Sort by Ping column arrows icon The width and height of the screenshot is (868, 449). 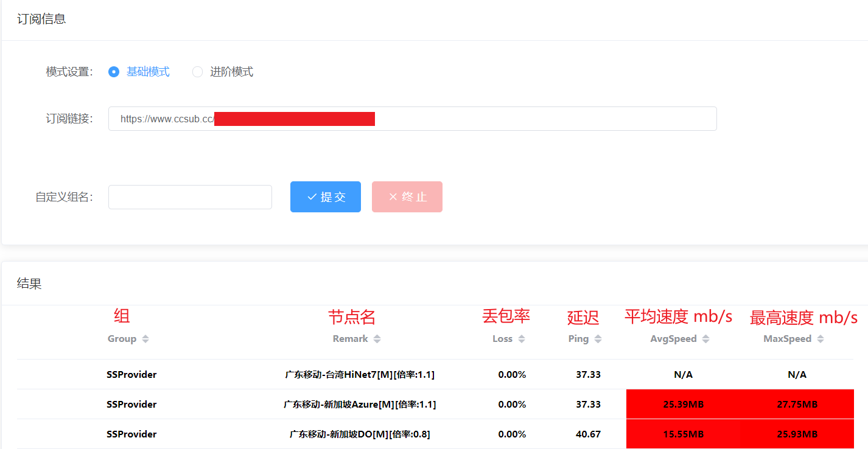(x=598, y=339)
